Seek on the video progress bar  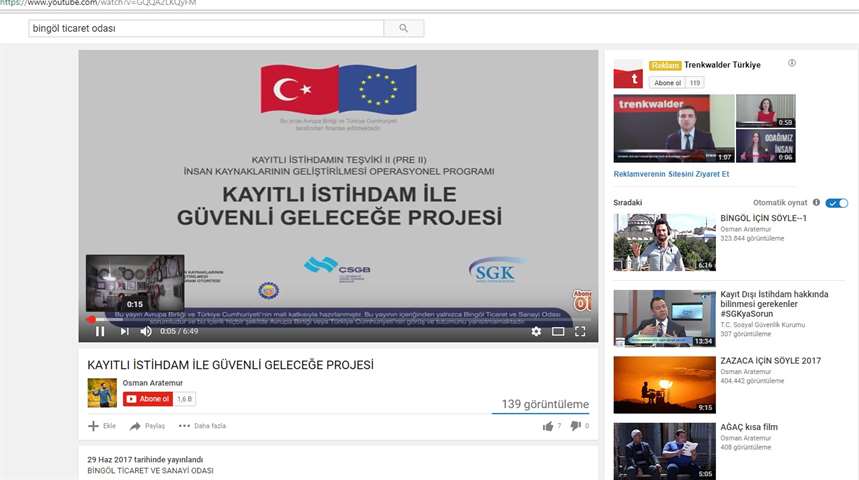(338, 319)
